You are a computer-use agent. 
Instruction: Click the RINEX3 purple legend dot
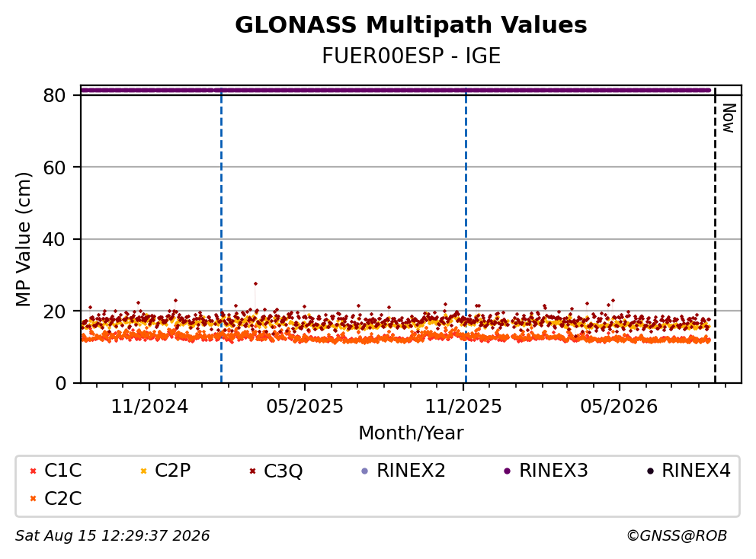(507, 471)
